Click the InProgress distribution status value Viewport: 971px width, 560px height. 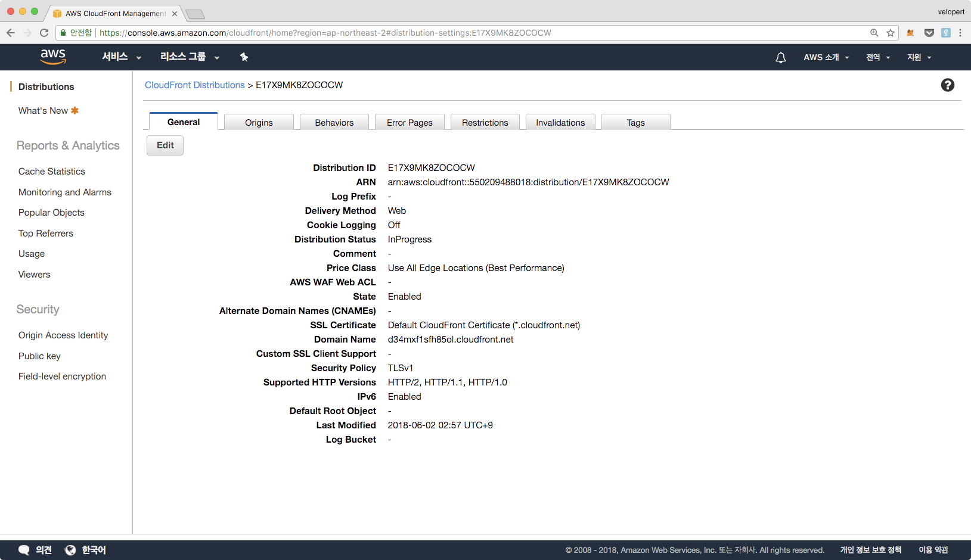tap(410, 239)
